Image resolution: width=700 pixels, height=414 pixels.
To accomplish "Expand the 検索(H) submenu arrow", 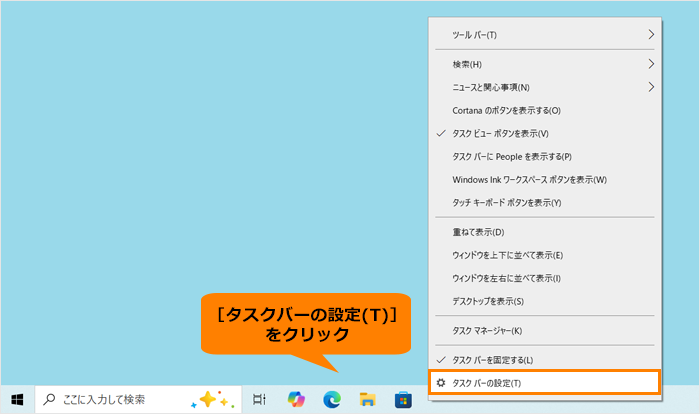I will (651, 64).
